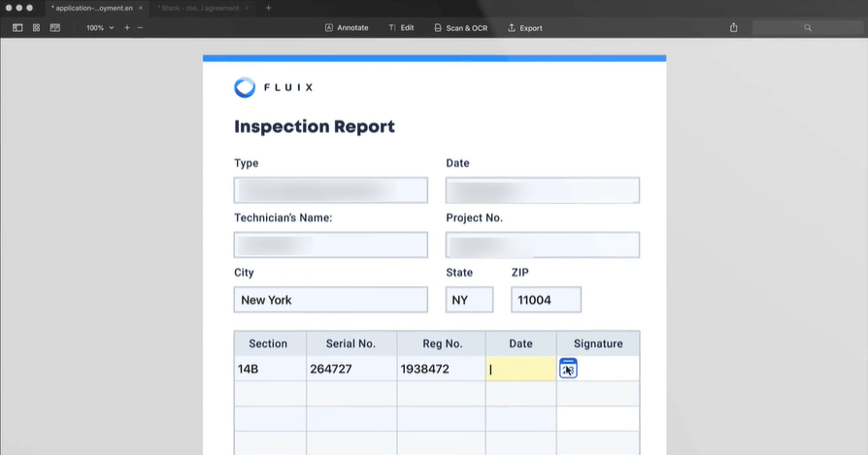The width and height of the screenshot is (868, 455).
Task: Click the Type input field
Action: pos(330,190)
